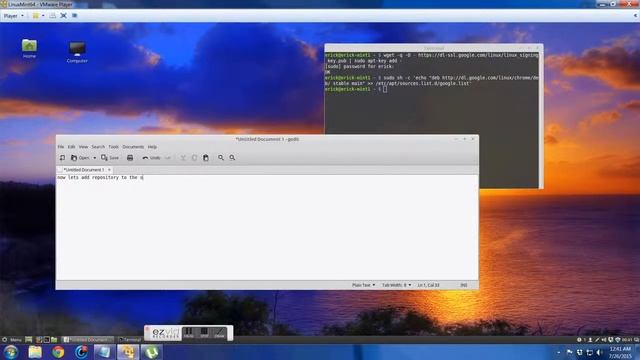Click the Draw button in ezvid recorder
The image size is (640, 360).
click(220, 333)
